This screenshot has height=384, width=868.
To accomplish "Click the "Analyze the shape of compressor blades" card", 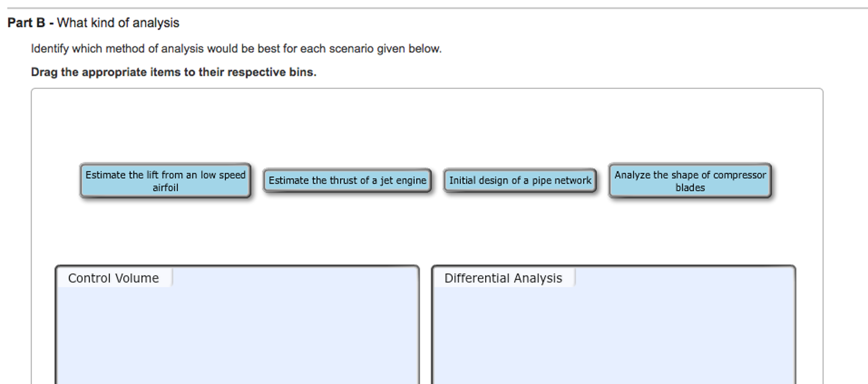I will coord(689,181).
